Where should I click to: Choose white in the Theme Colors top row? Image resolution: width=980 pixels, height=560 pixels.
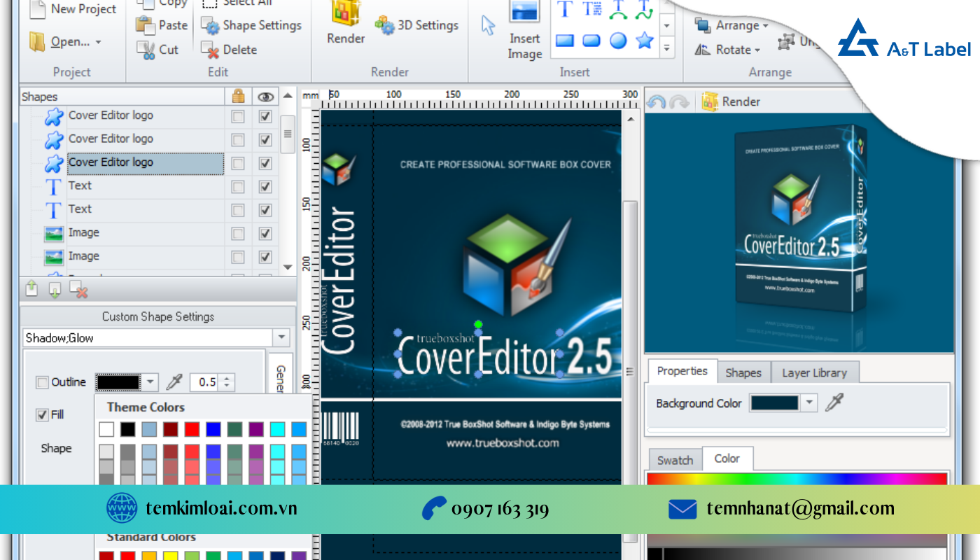pos(106,429)
